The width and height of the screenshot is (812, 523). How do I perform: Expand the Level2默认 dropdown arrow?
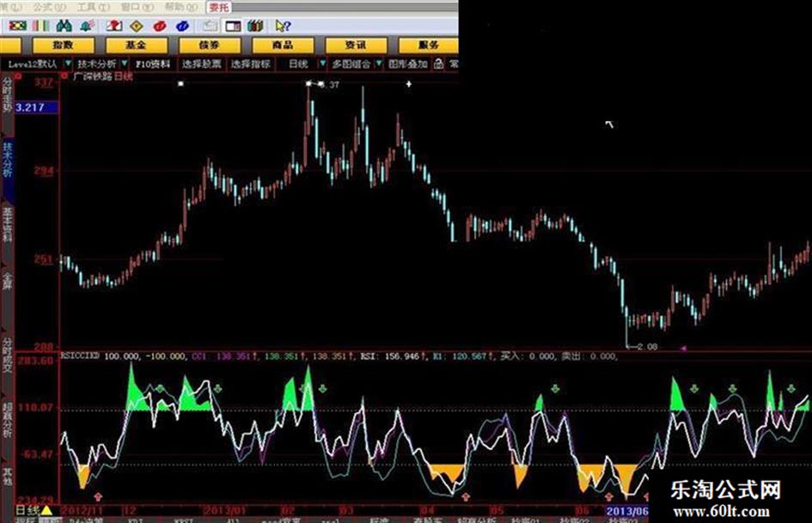(68, 64)
